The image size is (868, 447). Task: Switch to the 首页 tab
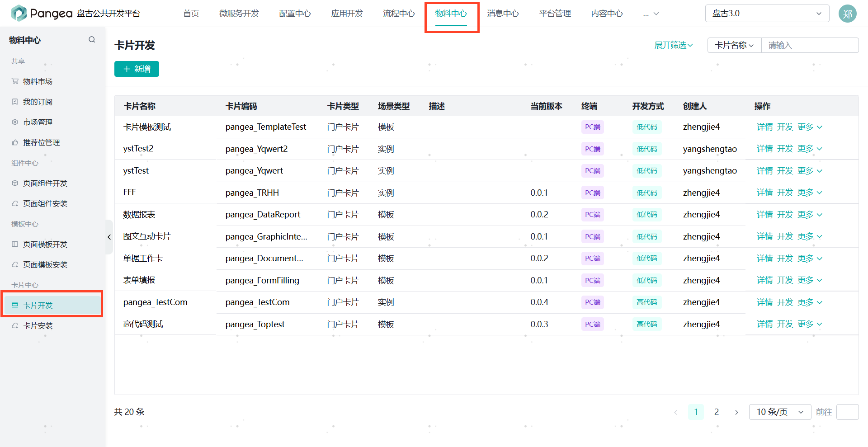(191, 14)
